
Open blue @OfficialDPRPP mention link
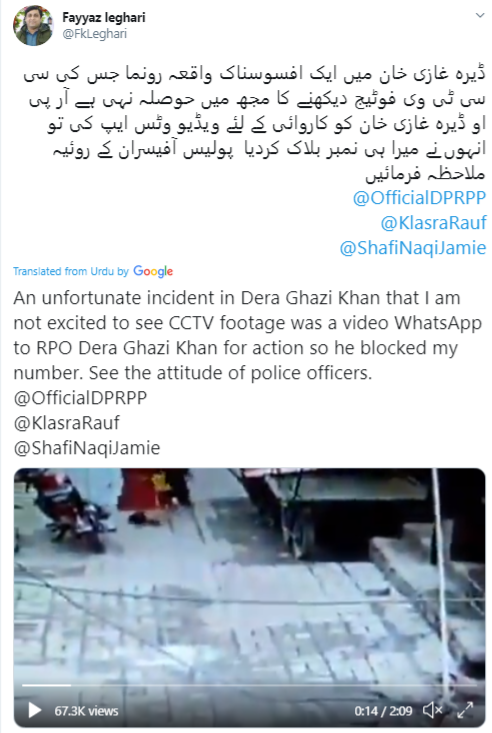[x=419, y=198]
